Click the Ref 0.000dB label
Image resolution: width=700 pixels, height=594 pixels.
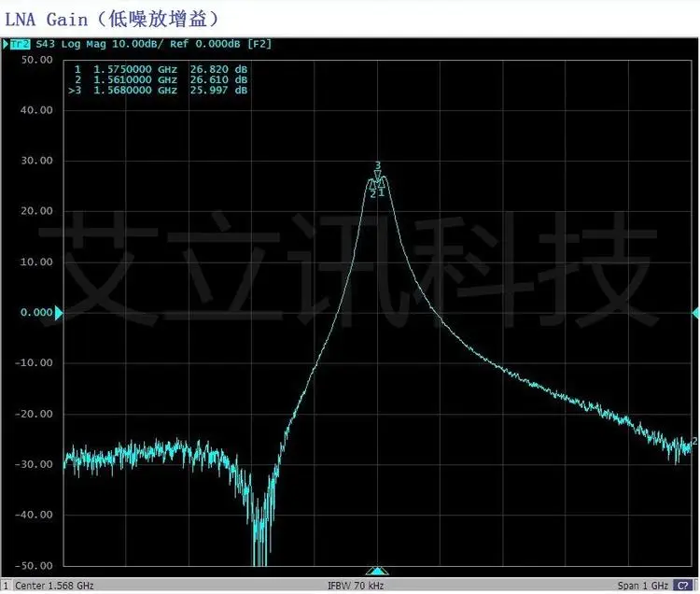click(205, 44)
